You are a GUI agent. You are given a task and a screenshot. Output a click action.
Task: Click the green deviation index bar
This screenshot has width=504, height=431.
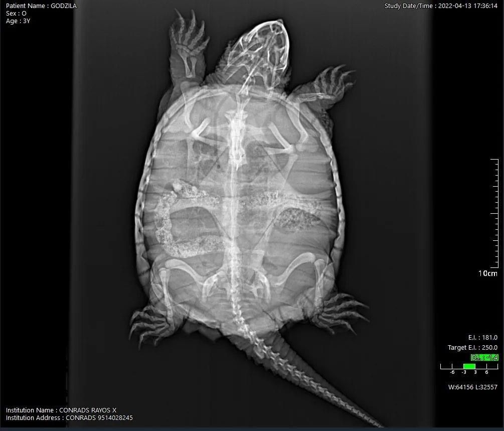click(x=469, y=366)
